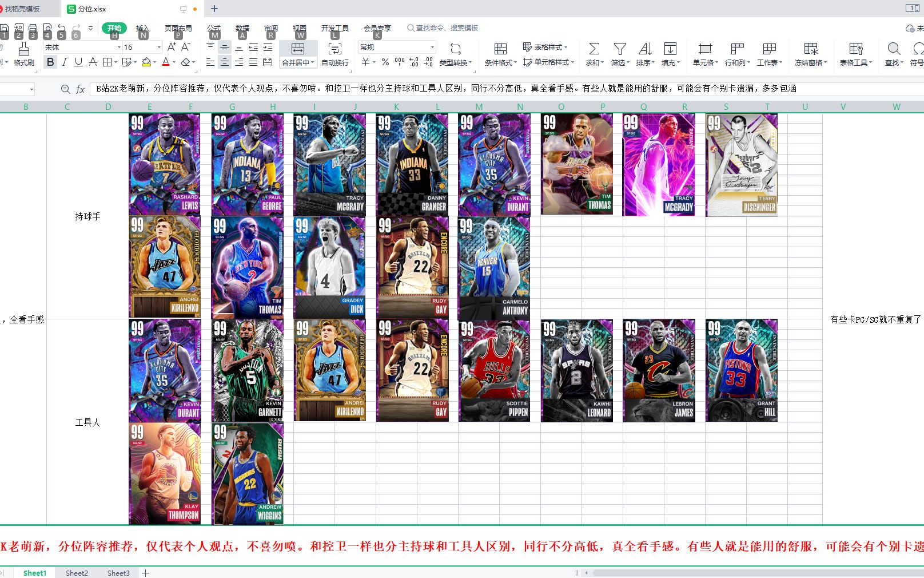The width and height of the screenshot is (924, 578).
Task: Click the top align icon
Action: coord(210,47)
